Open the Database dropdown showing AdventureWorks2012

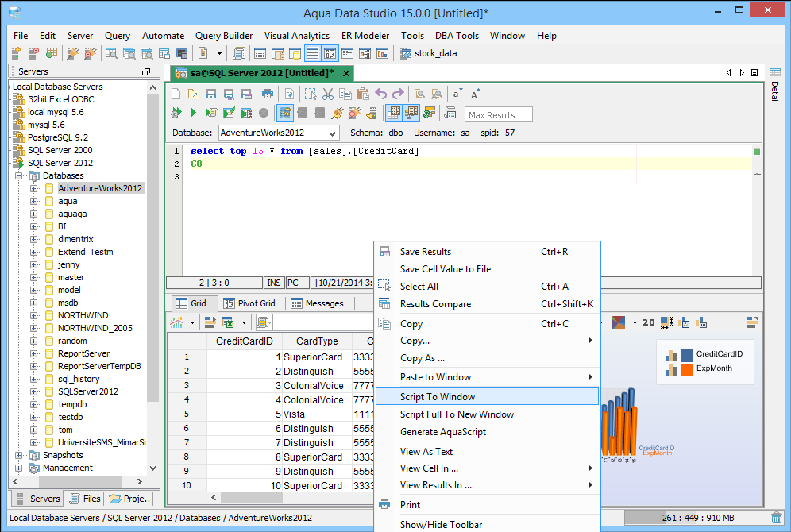pos(277,133)
